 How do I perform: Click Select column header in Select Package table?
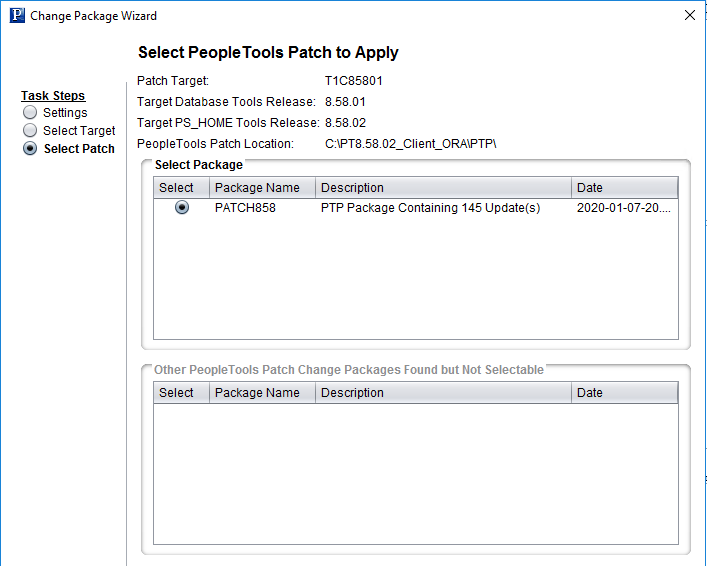(181, 188)
